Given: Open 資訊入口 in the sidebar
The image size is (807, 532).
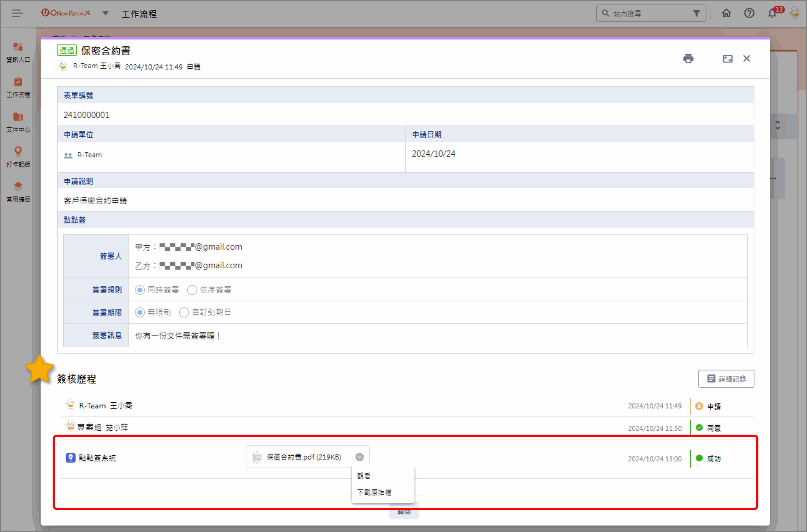Looking at the screenshot, I should pos(18,52).
